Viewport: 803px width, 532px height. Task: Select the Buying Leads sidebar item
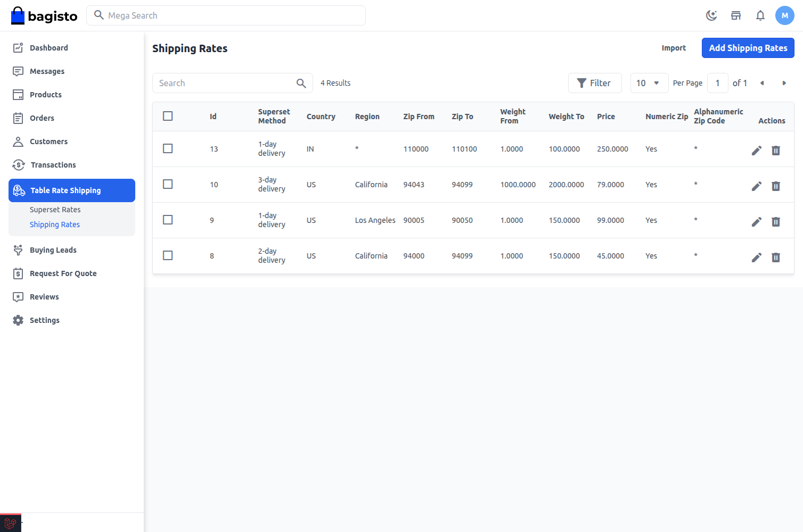(x=53, y=250)
